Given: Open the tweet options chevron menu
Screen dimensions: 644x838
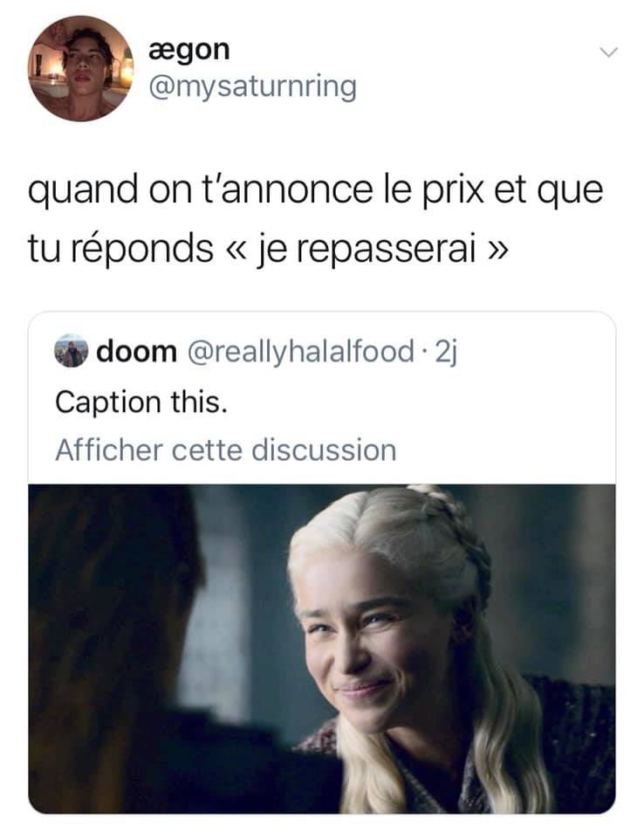Looking at the screenshot, I should pyautogui.click(x=609, y=52).
